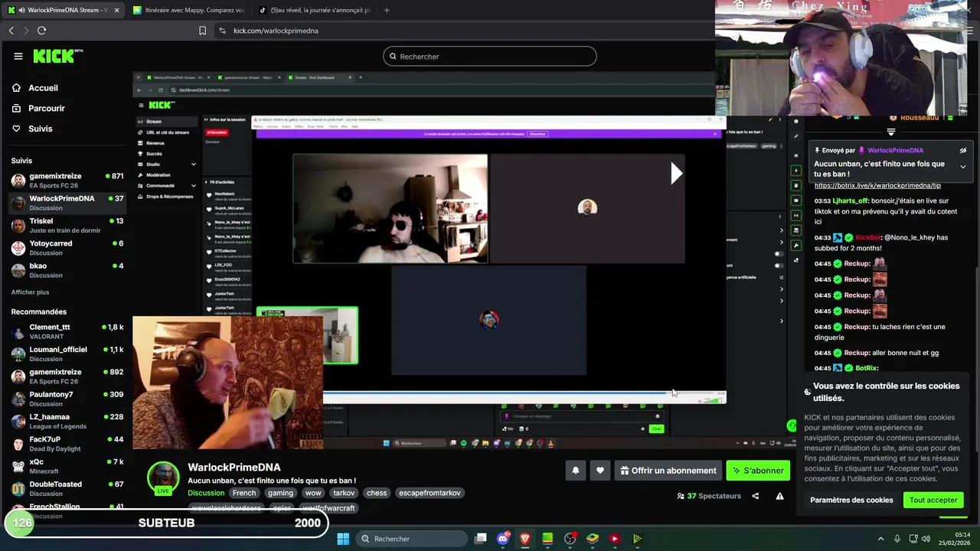This screenshot has width=980, height=551.
Task: Expand the pinned message with its chevron
Action: coord(963,167)
